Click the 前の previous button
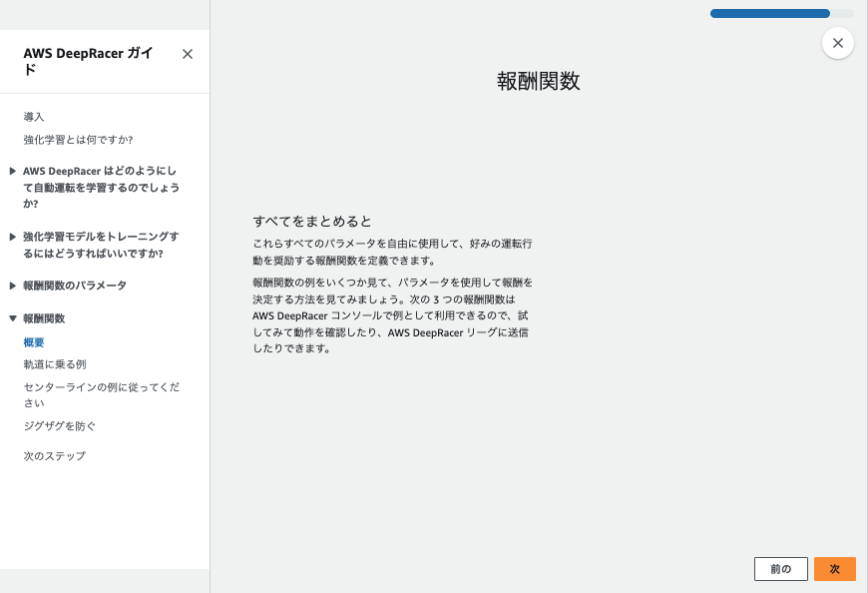This screenshot has height=593, width=868. click(780, 568)
